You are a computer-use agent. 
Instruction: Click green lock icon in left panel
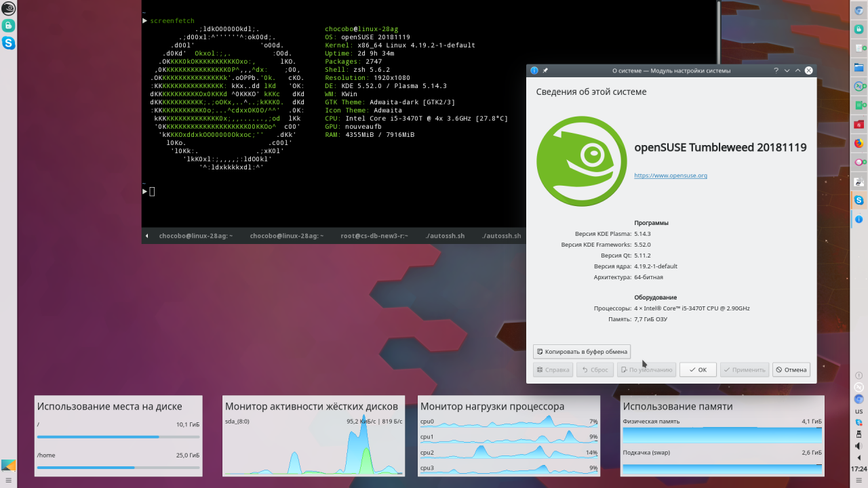click(x=9, y=25)
